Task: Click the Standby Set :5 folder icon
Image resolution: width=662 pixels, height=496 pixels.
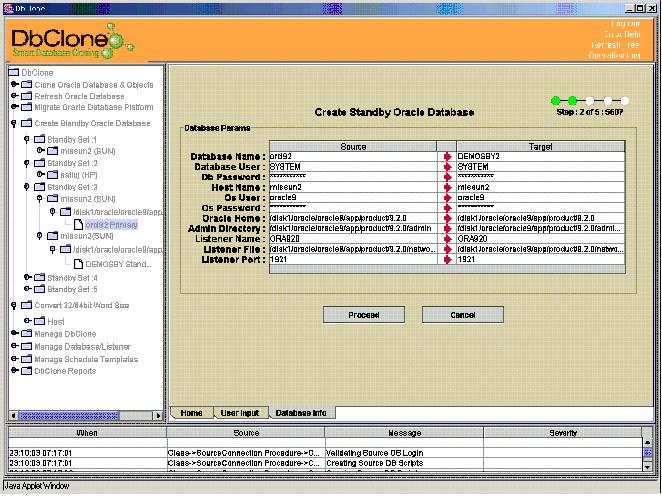Action: click(39, 289)
